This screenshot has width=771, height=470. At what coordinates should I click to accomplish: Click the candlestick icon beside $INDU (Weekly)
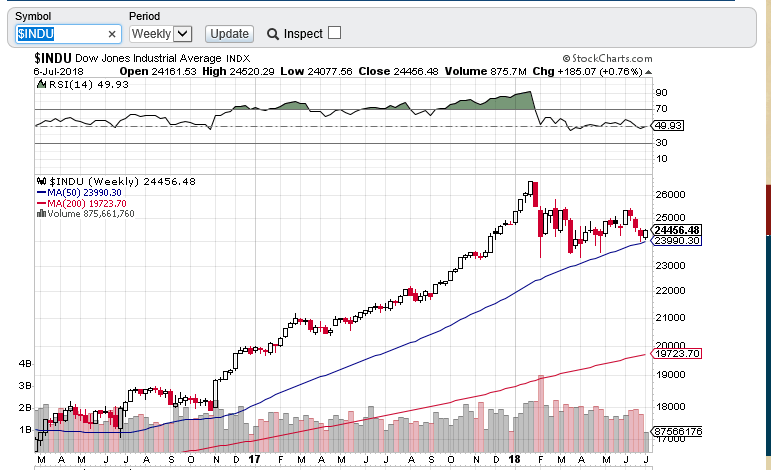[41, 181]
